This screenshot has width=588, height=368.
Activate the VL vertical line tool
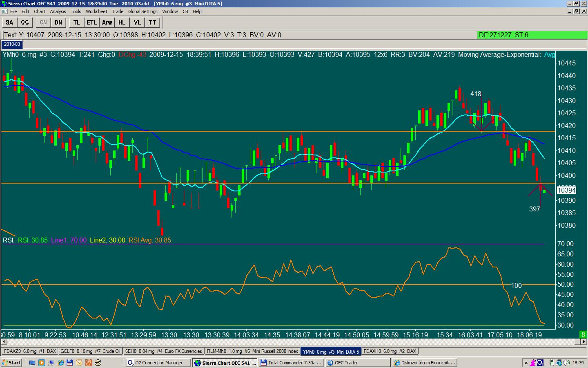[x=137, y=22]
